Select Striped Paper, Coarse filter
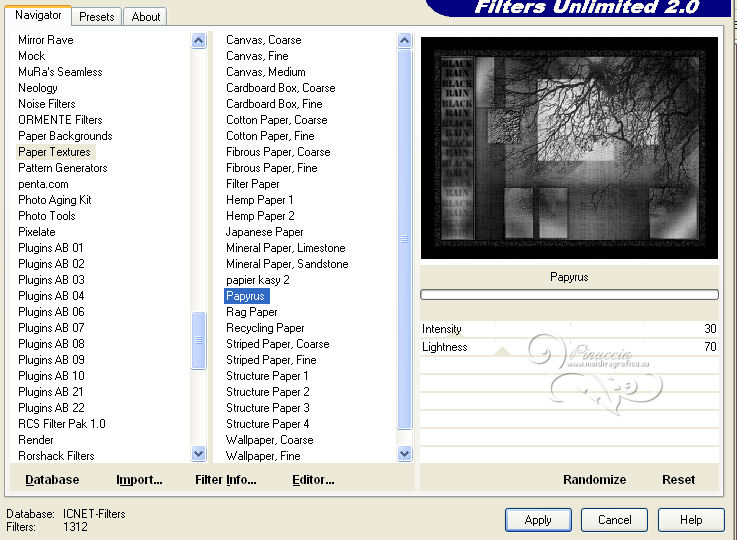737x540 pixels. tap(277, 344)
